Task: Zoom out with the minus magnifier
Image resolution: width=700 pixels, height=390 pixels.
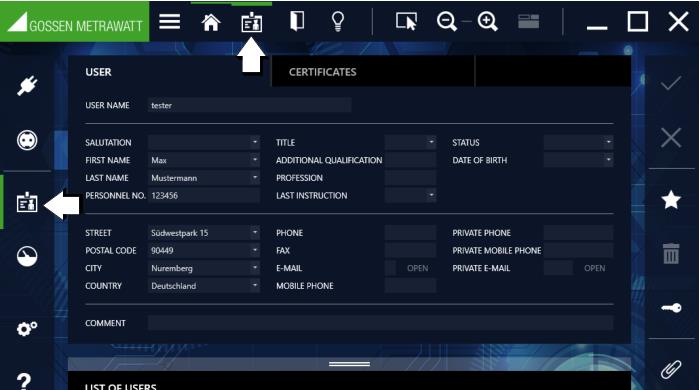Action: pyautogui.click(x=446, y=21)
